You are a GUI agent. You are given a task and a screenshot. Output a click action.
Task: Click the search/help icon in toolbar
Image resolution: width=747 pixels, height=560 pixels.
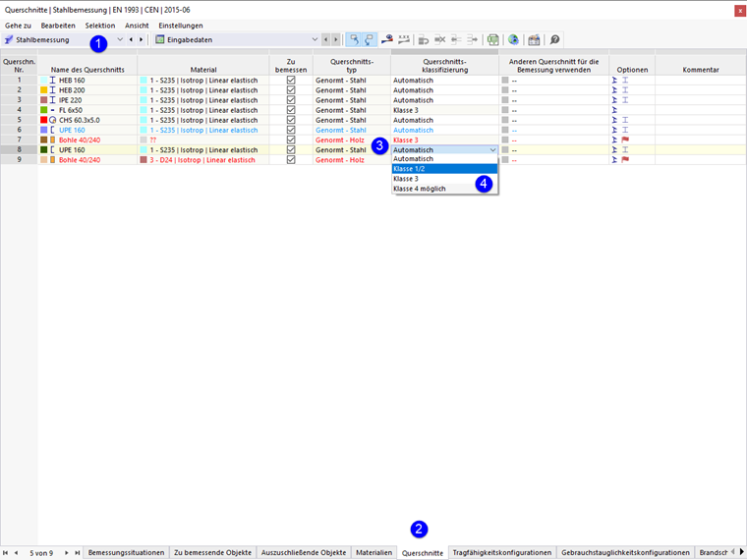pyautogui.click(x=554, y=39)
